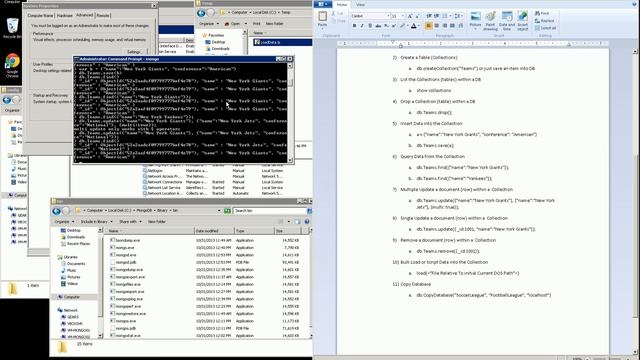Open the WordPad application menu button
The width and height of the screenshot is (640, 360).
pyautogui.click(x=323, y=4)
